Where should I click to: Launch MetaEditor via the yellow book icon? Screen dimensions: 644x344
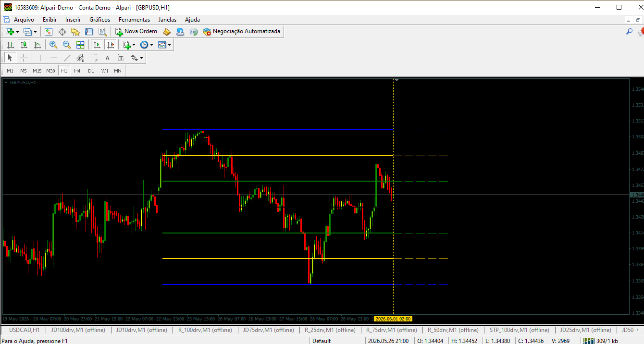click(x=167, y=32)
